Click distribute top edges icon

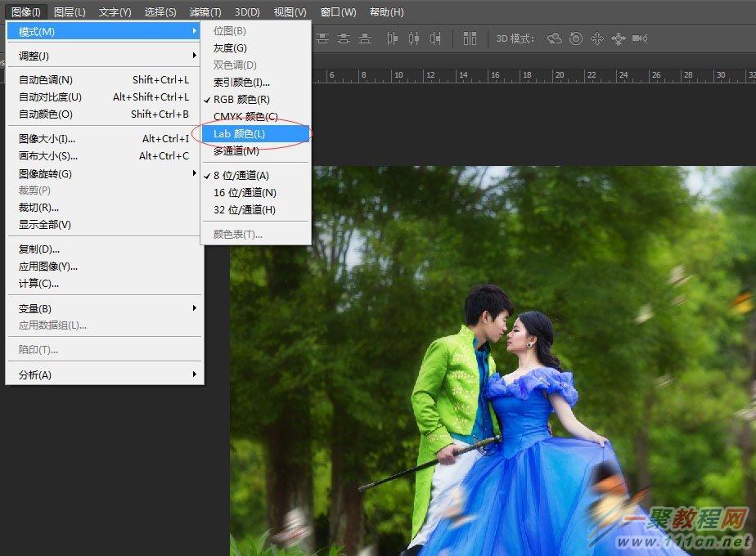click(322, 38)
